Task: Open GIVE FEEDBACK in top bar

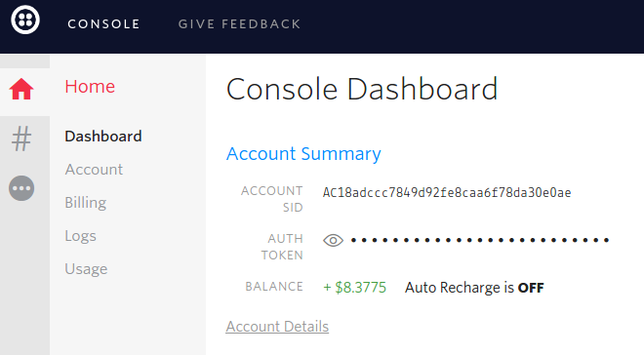Action: (239, 24)
